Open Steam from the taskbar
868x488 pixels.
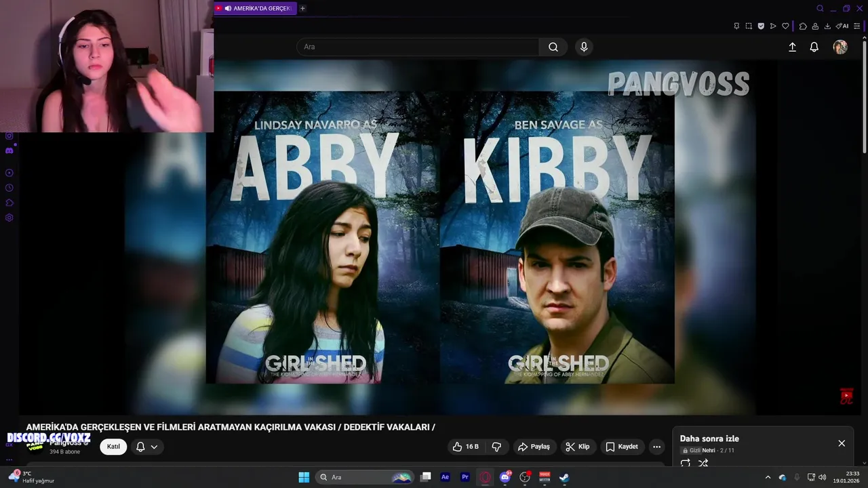564,477
